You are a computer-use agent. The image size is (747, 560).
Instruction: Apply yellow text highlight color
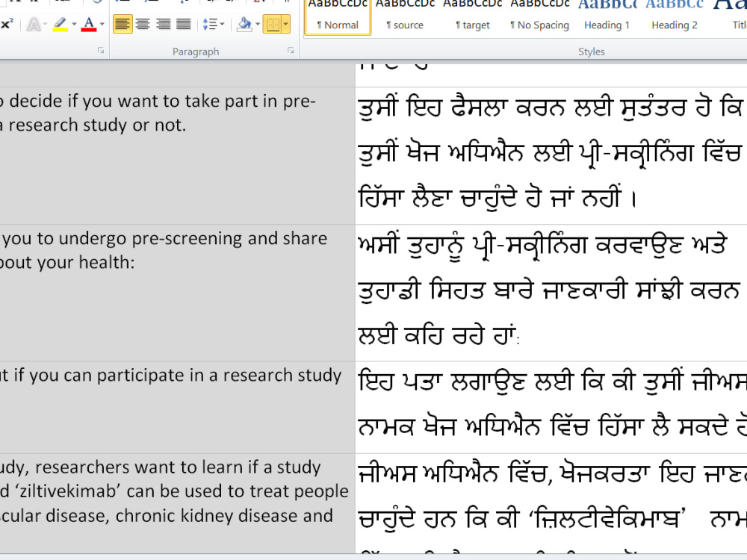(60, 24)
